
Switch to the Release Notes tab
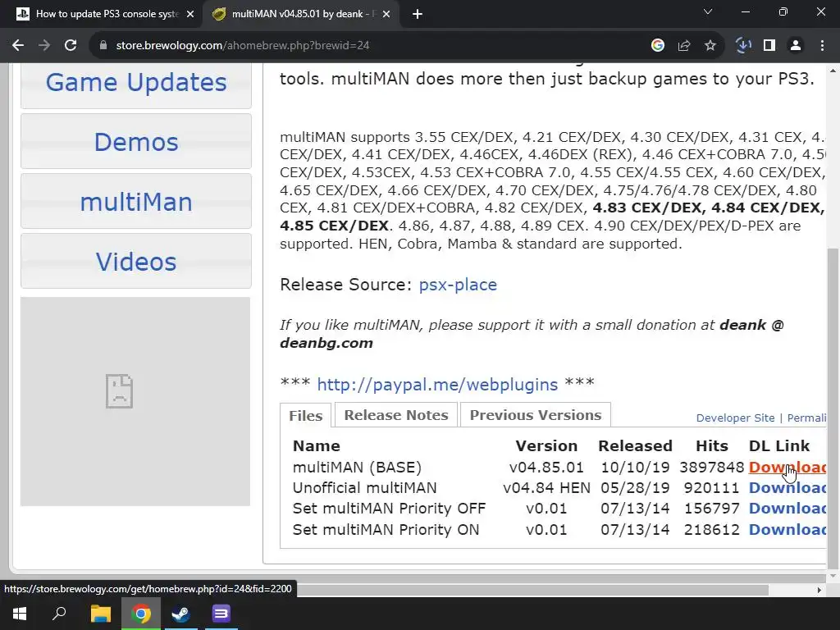pyautogui.click(x=396, y=414)
